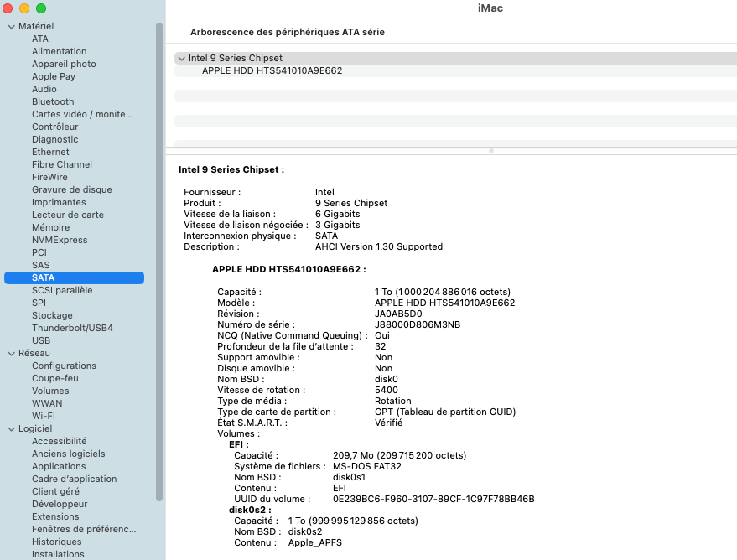This screenshot has width=737, height=560.
Task: Click the S.M.A.R.T. status Vérifié
Action: click(388, 423)
